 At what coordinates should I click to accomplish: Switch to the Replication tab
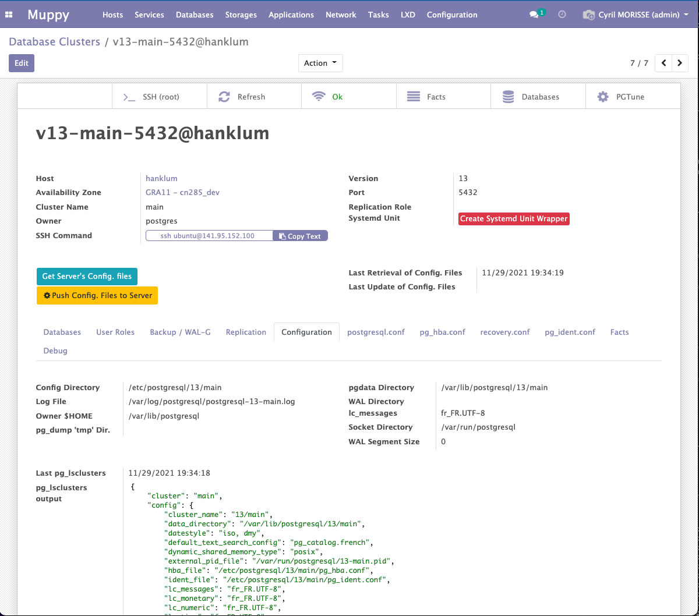(x=246, y=332)
